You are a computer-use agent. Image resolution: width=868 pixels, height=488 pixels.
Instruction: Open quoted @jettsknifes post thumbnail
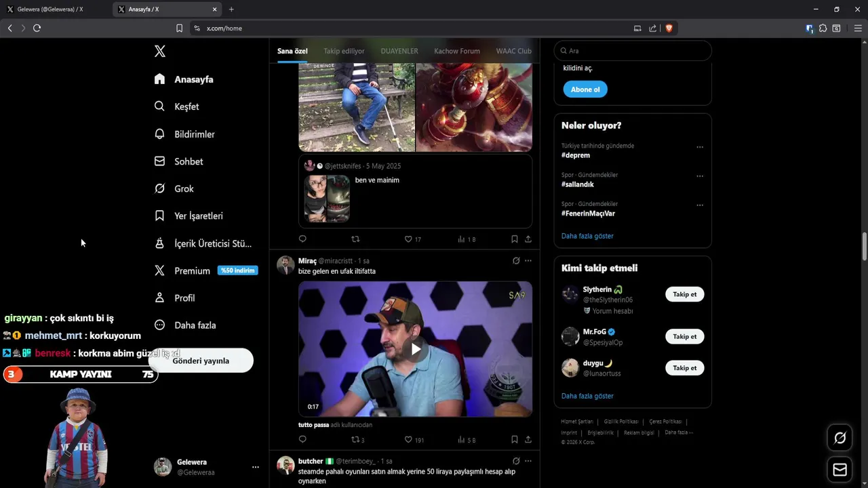(x=327, y=199)
